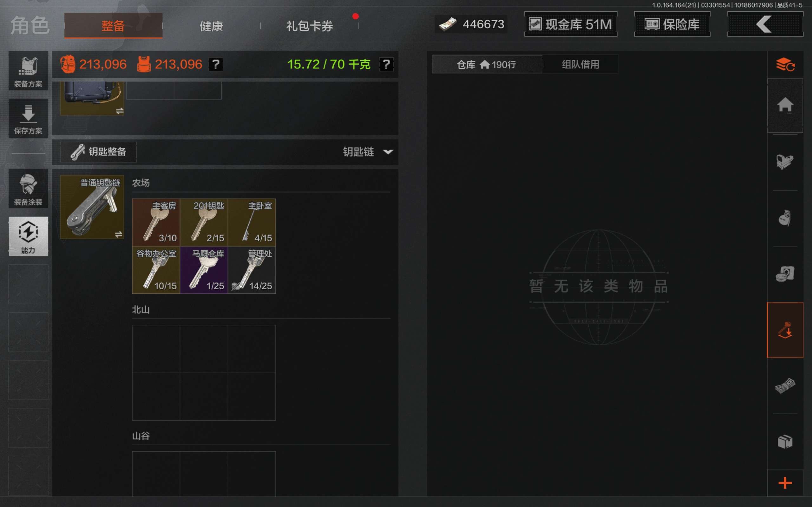Open the 保险库 button

tap(672, 24)
